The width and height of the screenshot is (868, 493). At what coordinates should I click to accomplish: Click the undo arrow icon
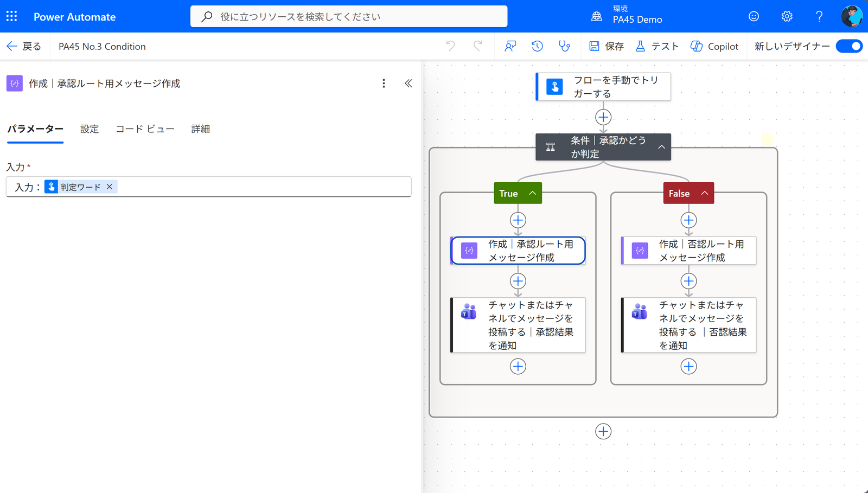[450, 46]
